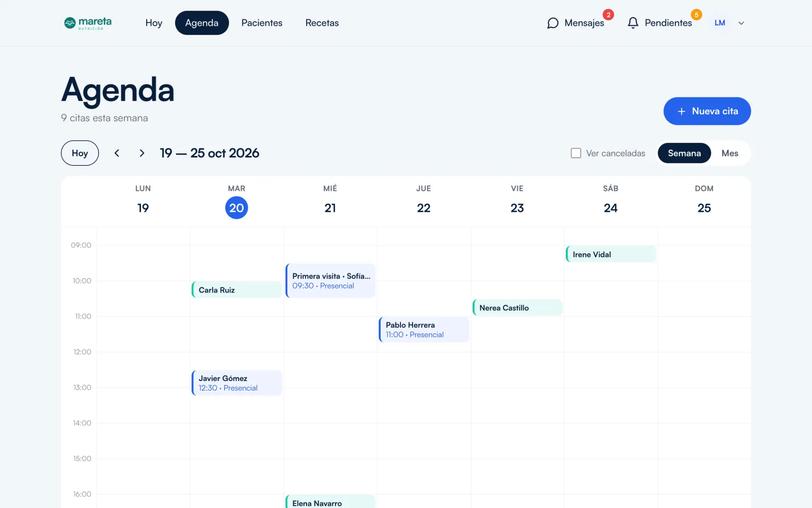812x508 pixels.
Task: Click the Nueva cita button
Action: point(707,111)
